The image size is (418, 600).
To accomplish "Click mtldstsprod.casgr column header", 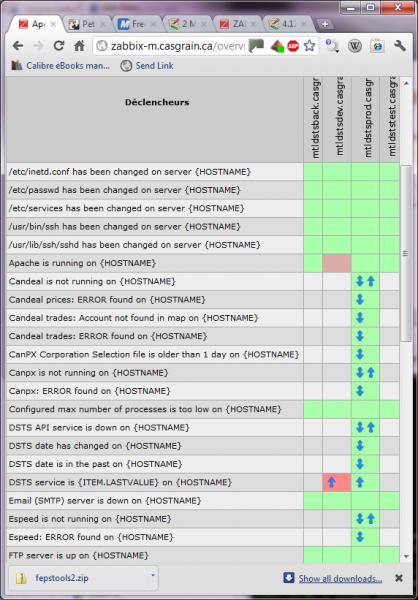I will pos(367,119).
